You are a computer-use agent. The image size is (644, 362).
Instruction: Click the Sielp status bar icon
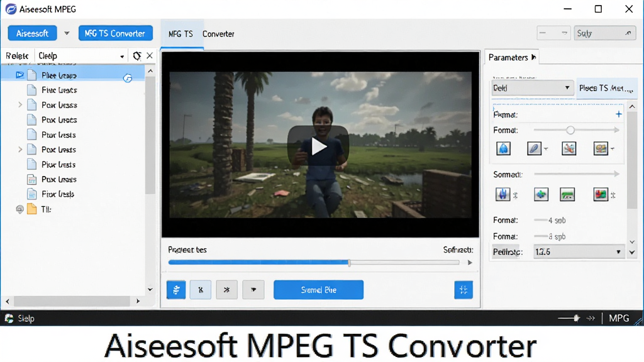[x=9, y=319]
